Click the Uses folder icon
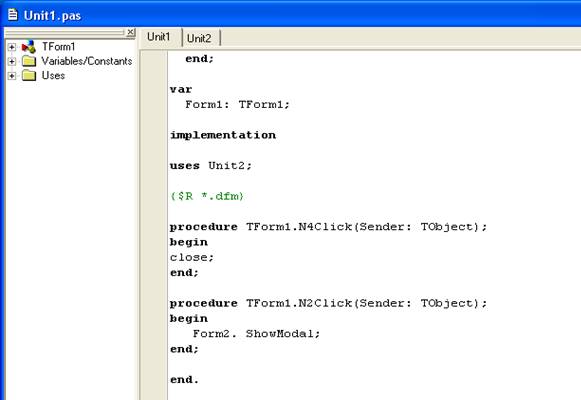This screenshot has height=400, width=581. point(29,76)
